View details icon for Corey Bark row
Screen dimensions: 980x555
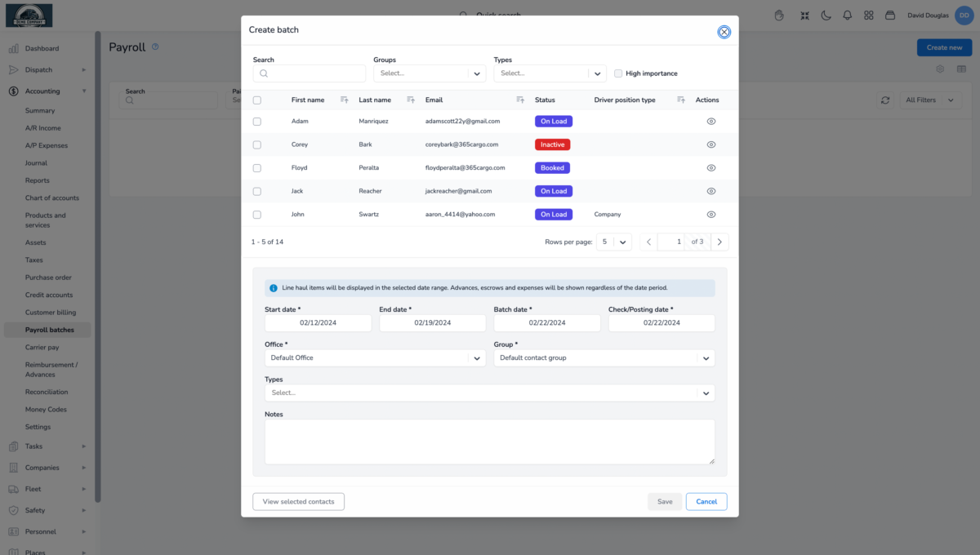710,144
